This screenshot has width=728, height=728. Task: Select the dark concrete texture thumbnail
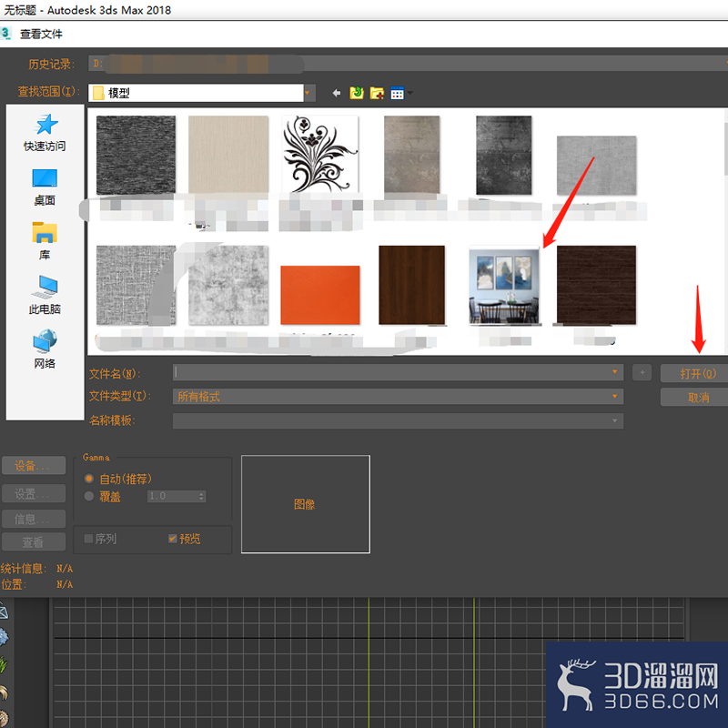(504, 155)
